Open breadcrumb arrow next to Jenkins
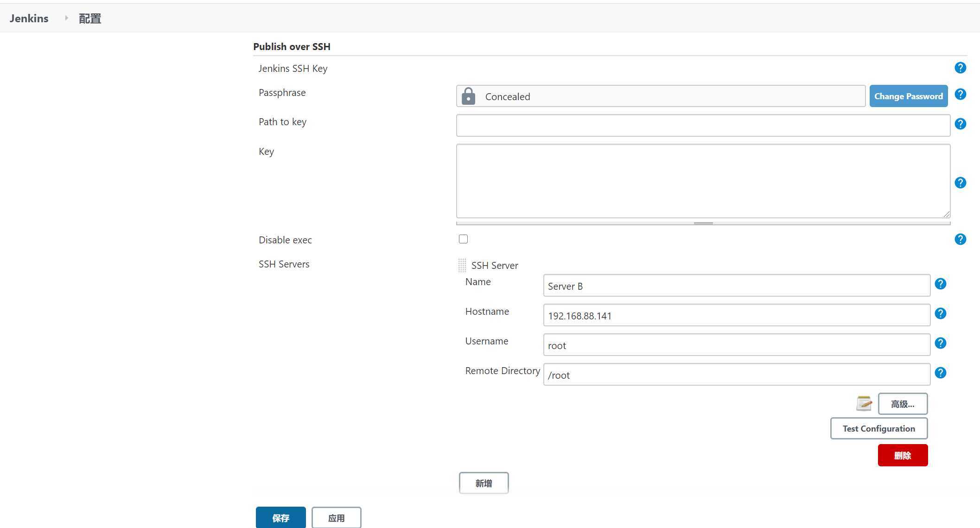 [66, 18]
